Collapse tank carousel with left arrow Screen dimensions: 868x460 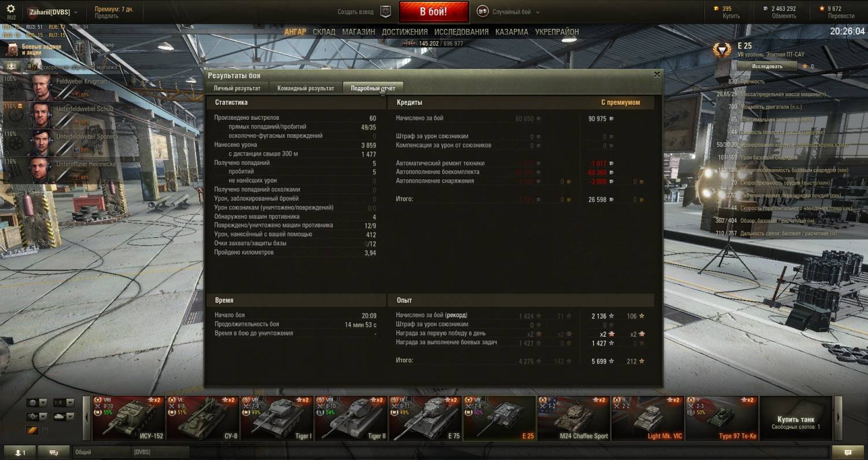tap(86, 418)
